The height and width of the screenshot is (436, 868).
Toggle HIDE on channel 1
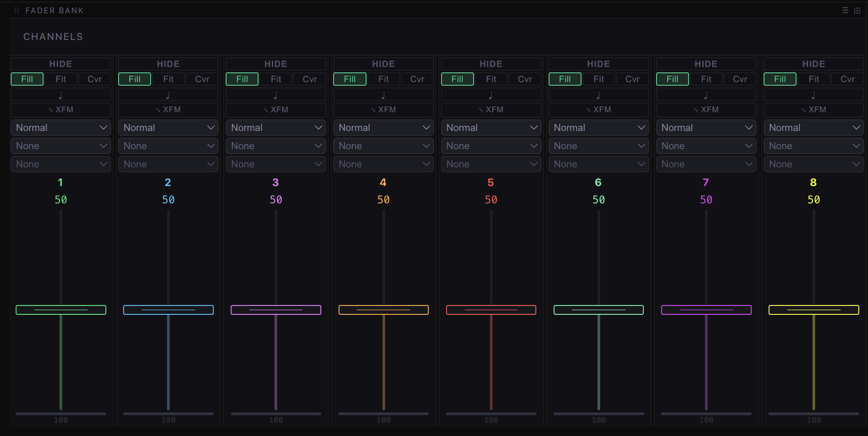coord(61,64)
